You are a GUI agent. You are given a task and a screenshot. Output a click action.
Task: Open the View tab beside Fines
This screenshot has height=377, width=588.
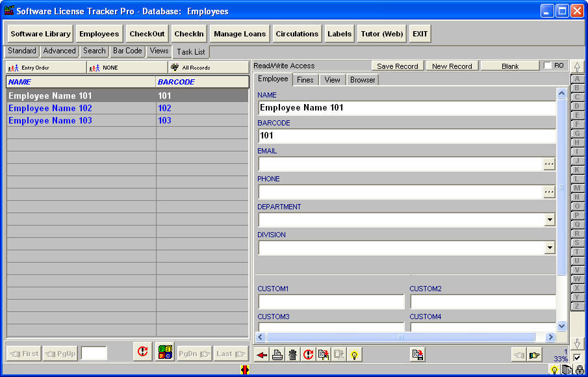pyautogui.click(x=332, y=80)
